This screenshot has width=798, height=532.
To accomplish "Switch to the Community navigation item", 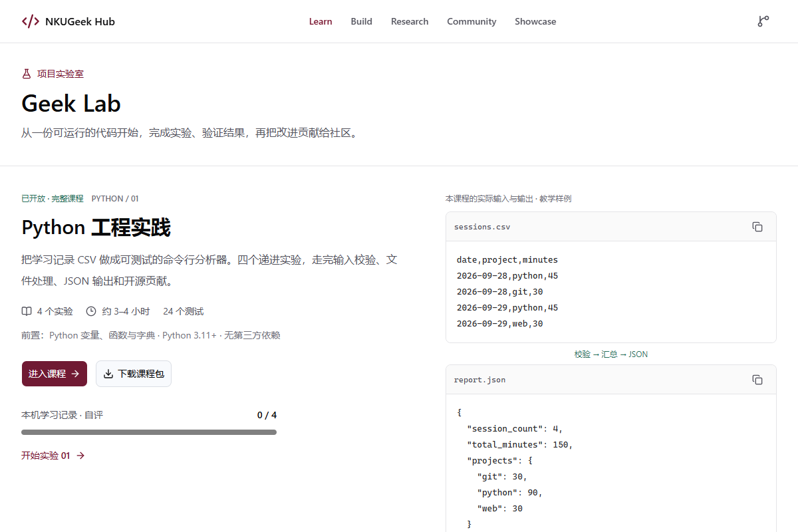I will pyautogui.click(x=471, y=21).
